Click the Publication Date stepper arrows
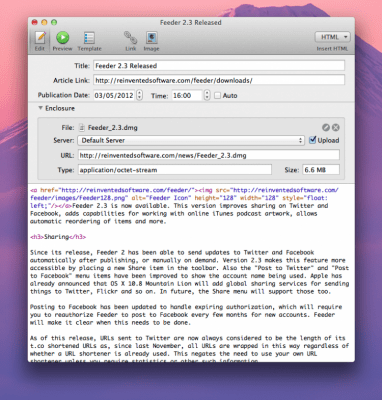 [x=139, y=95]
